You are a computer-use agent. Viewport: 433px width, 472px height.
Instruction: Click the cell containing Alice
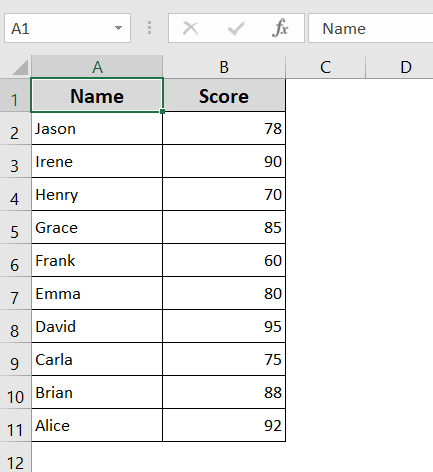pos(97,425)
